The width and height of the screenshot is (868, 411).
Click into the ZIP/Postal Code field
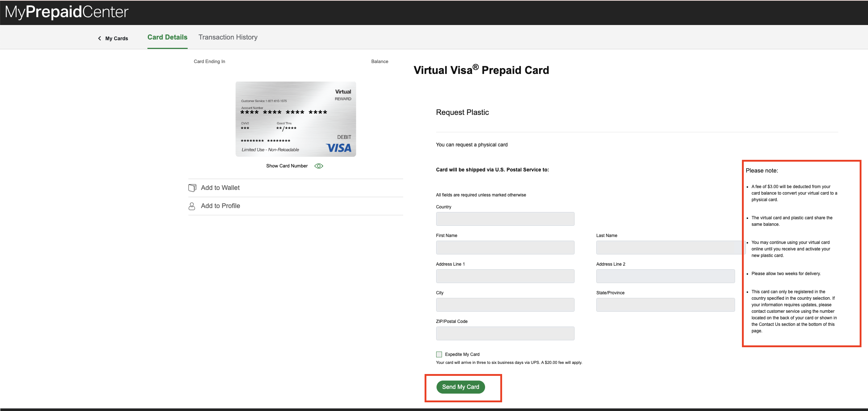click(x=505, y=333)
